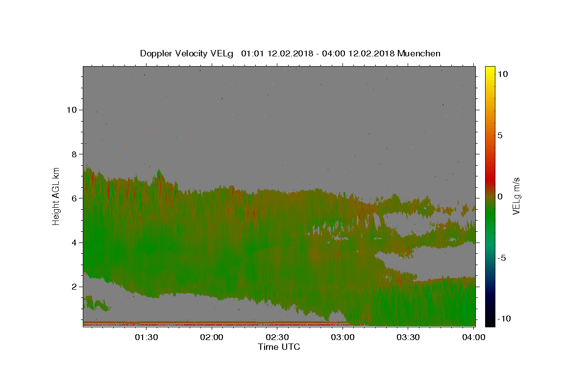Click the colorbar label '-5'

501,258
